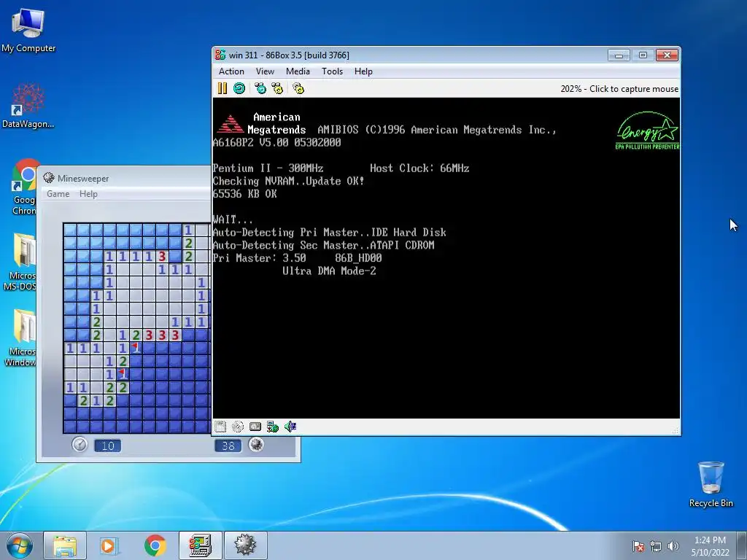Open Windows Media Player from the taskbar
The height and width of the screenshot is (560, 747).
pos(109,545)
